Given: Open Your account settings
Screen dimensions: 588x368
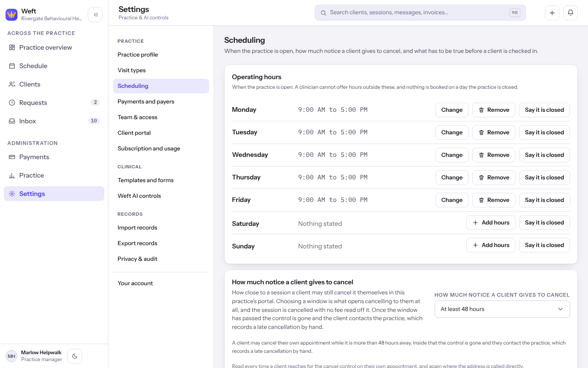Looking at the screenshot, I should click(161, 283).
